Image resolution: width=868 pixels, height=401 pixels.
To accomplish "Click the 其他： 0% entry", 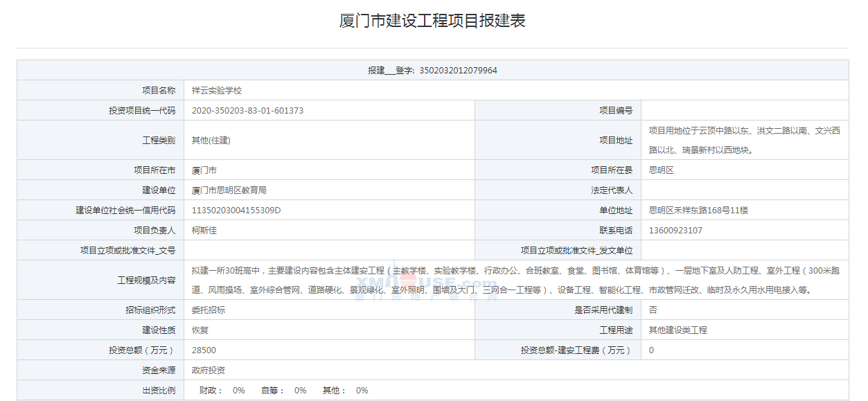I will [x=346, y=391].
